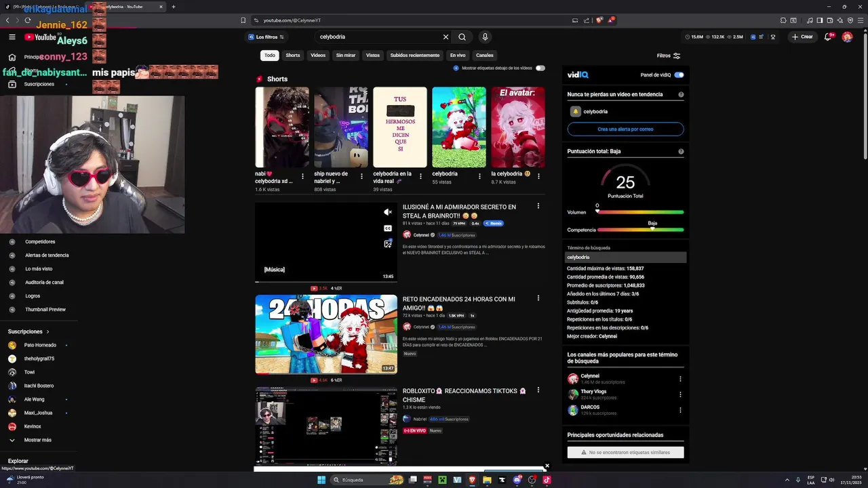Image resolution: width=868 pixels, height=488 pixels.
Task: Select the Videos filter chip
Action: (x=318, y=55)
